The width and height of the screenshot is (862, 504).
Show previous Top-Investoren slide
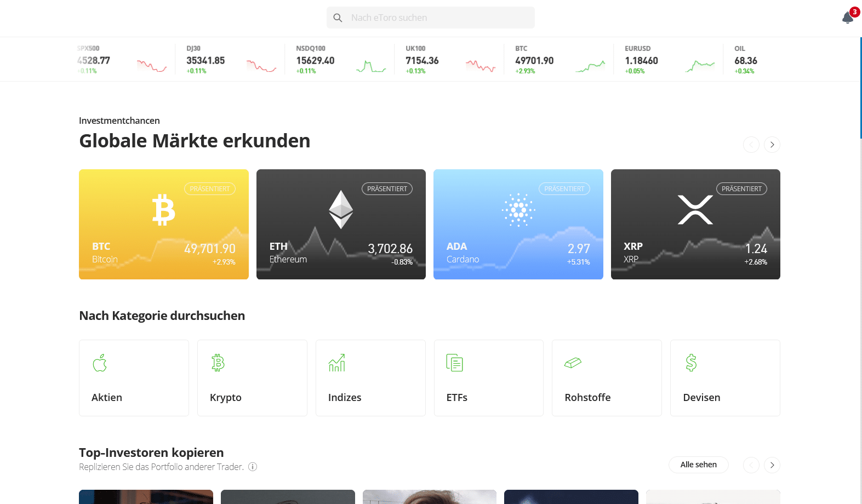tap(751, 465)
